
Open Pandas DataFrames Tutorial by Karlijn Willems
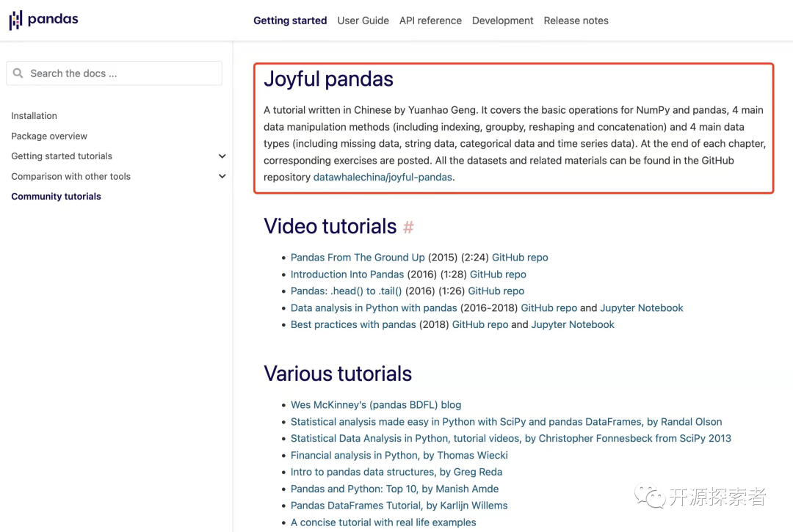point(399,506)
